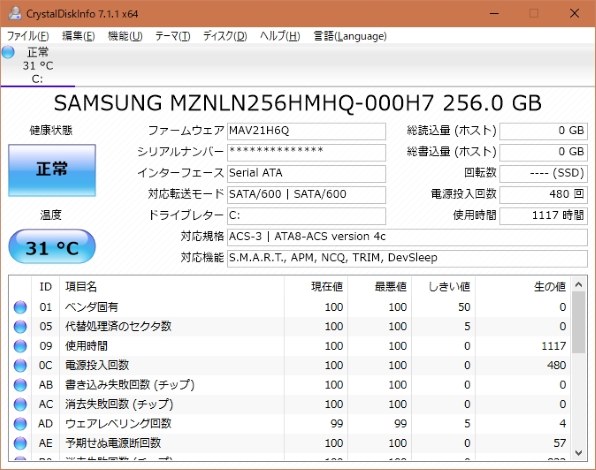Click current value 99 in ウェアレベリング row

(337, 424)
